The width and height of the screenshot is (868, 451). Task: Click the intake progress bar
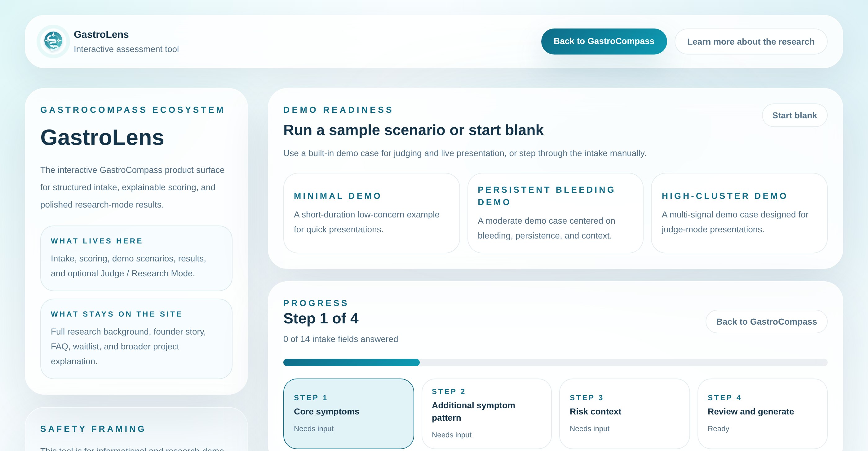(x=555, y=362)
